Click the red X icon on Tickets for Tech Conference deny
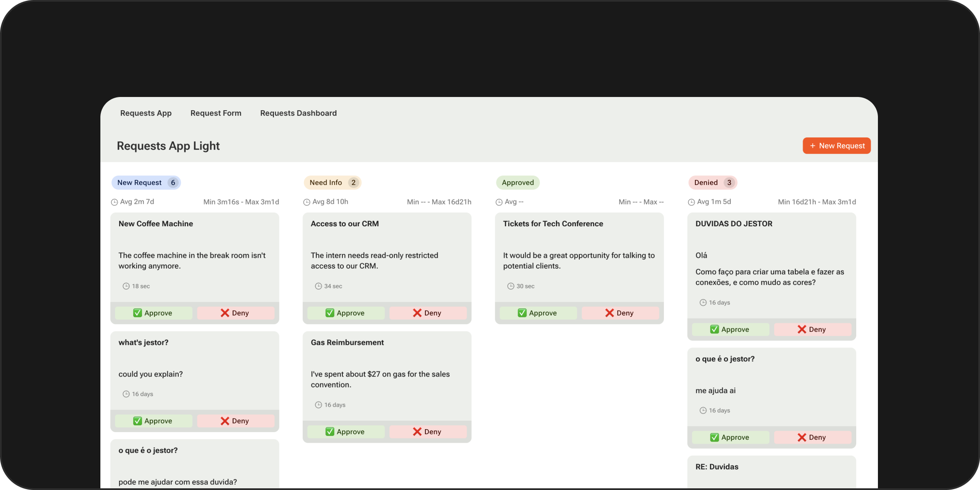 click(x=610, y=313)
